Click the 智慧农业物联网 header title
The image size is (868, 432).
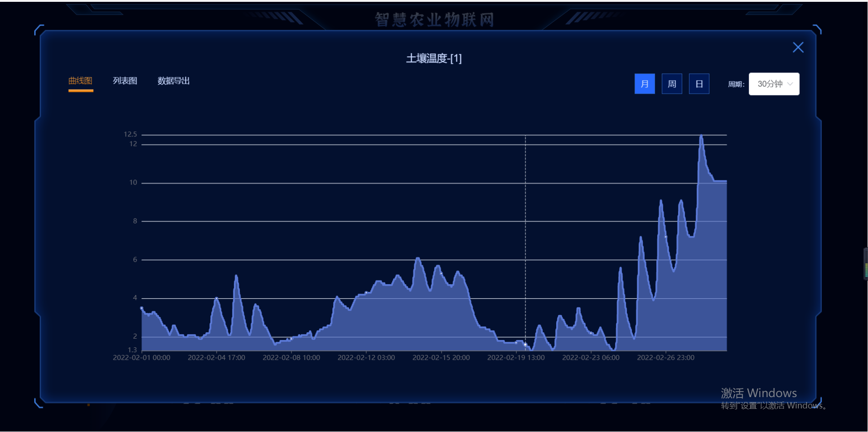[x=434, y=19]
